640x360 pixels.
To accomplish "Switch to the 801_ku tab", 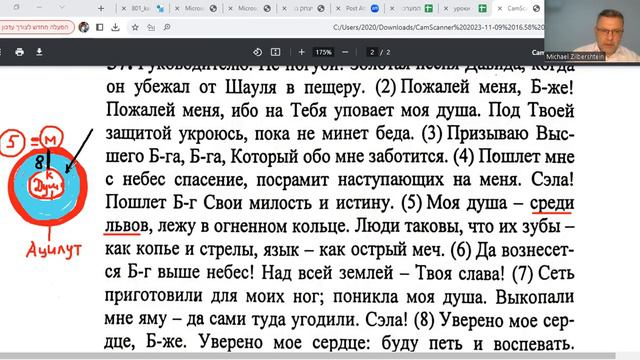I will 142,8.
